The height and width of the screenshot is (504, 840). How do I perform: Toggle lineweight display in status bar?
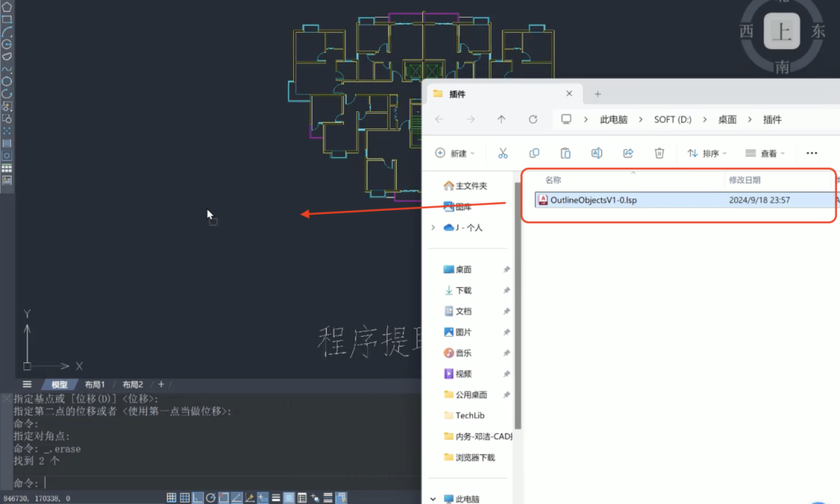pos(276,498)
